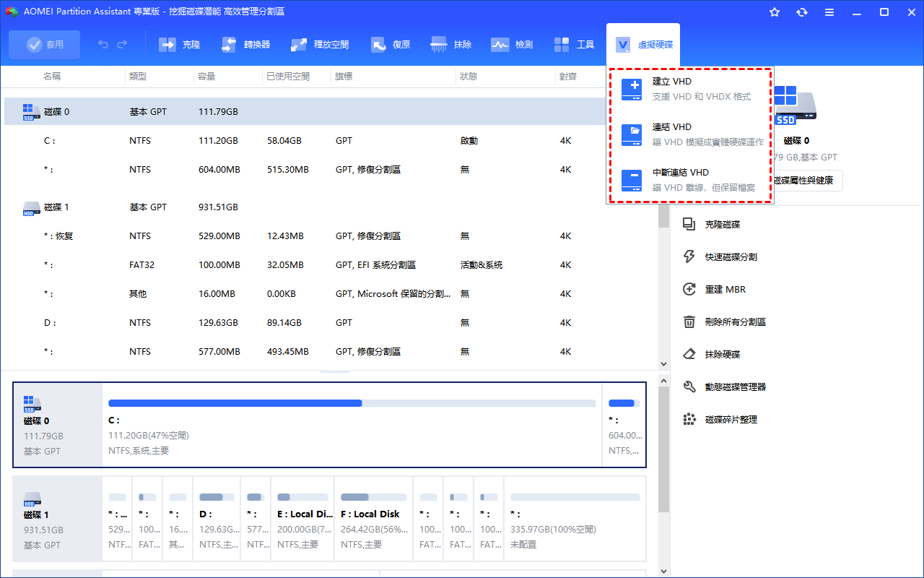Select the F: Local Disk partition block
Viewport: 924px width, 578px height.
[373, 519]
